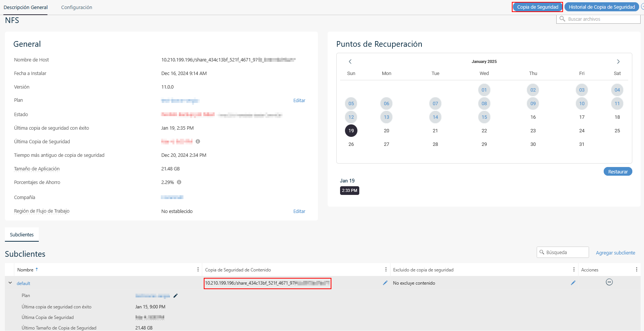Click January 2025 month header
644x331 pixels.
[484, 61]
